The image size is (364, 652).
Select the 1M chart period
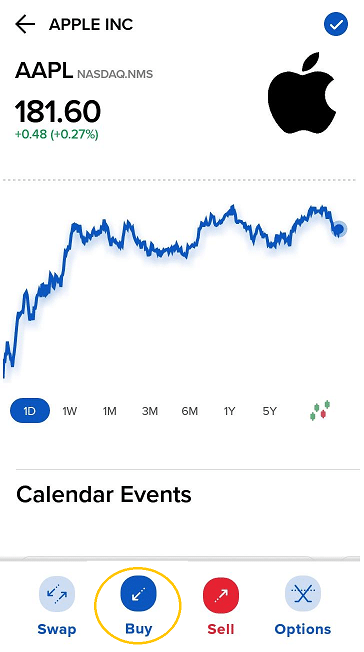click(x=109, y=411)
